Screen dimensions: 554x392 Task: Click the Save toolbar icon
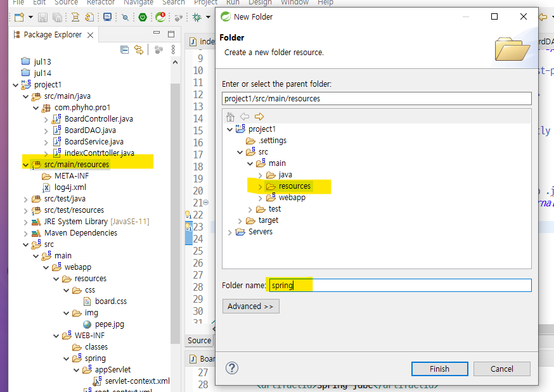point(42,17)
